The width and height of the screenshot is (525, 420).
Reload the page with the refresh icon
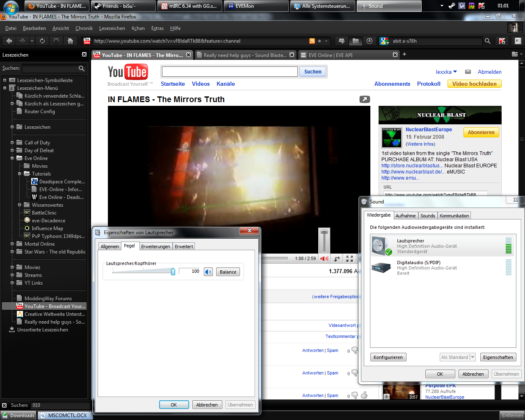(x=42, y=41)
